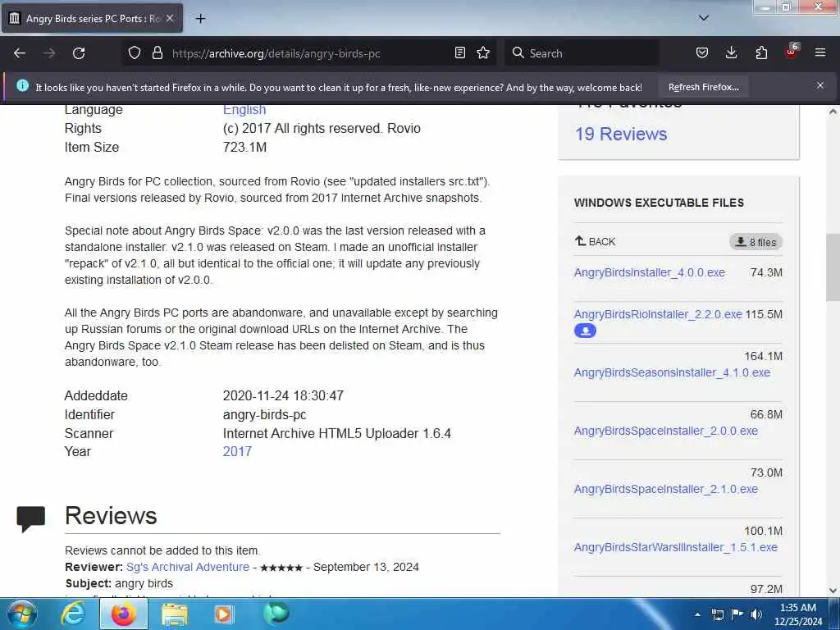
Task: Open the Firefox downloads panel
Action: coord(731,53)
